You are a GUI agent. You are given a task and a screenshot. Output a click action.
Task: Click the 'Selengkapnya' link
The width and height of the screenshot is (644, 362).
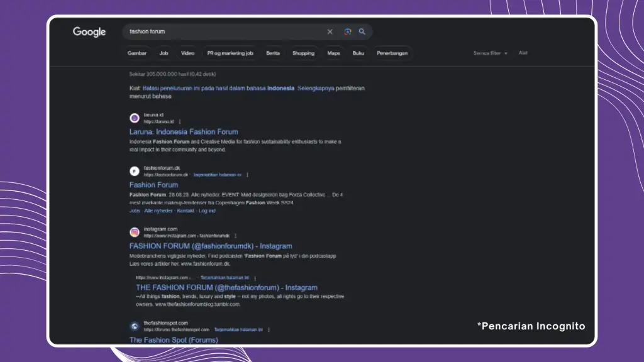click(x=316, y=88)
